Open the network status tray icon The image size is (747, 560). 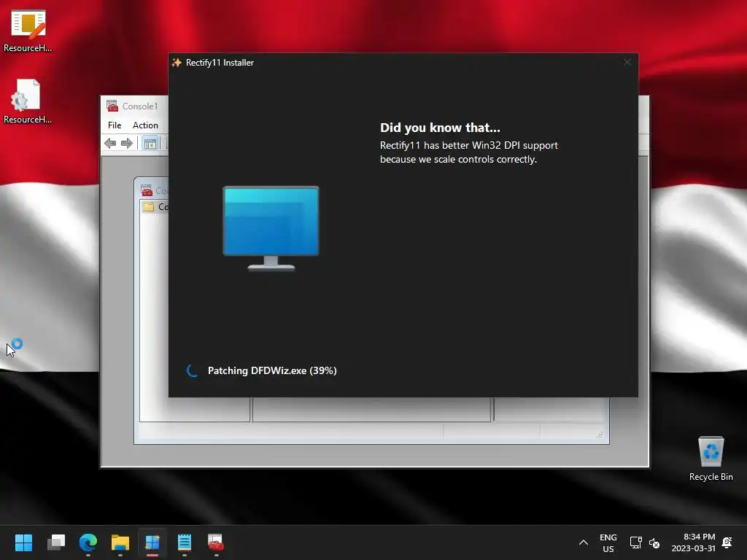coord(635,542)
